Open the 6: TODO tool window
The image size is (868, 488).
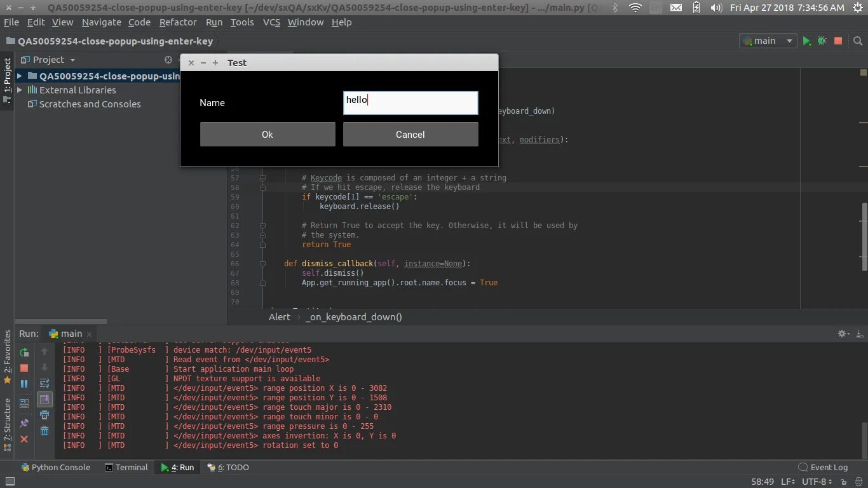coord(228,467)
